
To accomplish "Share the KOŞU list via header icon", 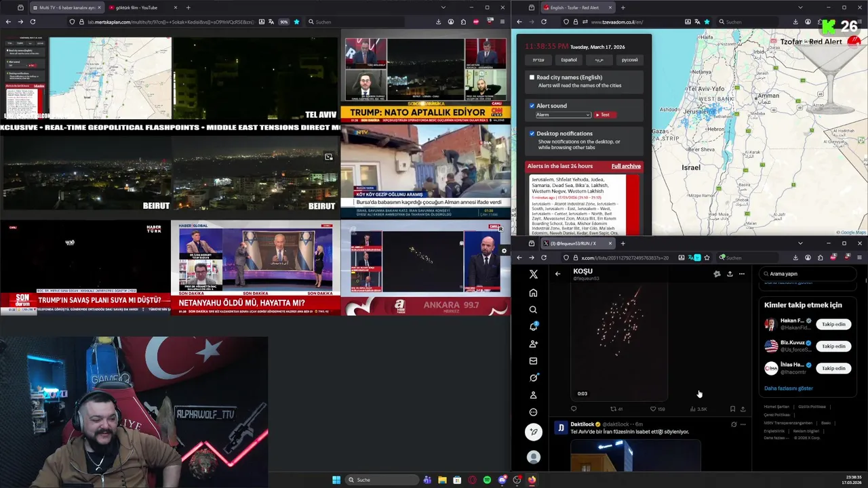I will pyautogui.click(x=730, y=274).
